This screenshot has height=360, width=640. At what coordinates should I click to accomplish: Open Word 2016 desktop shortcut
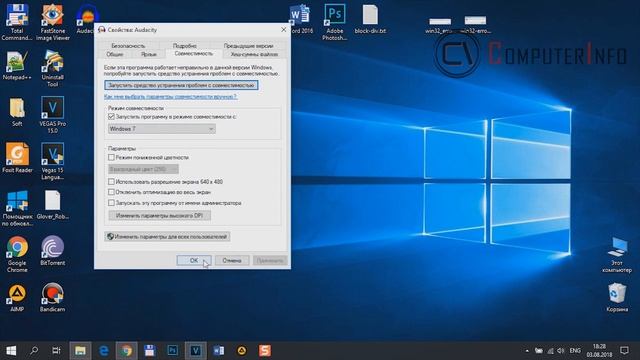pyautogui.click(x=300, y=19)
